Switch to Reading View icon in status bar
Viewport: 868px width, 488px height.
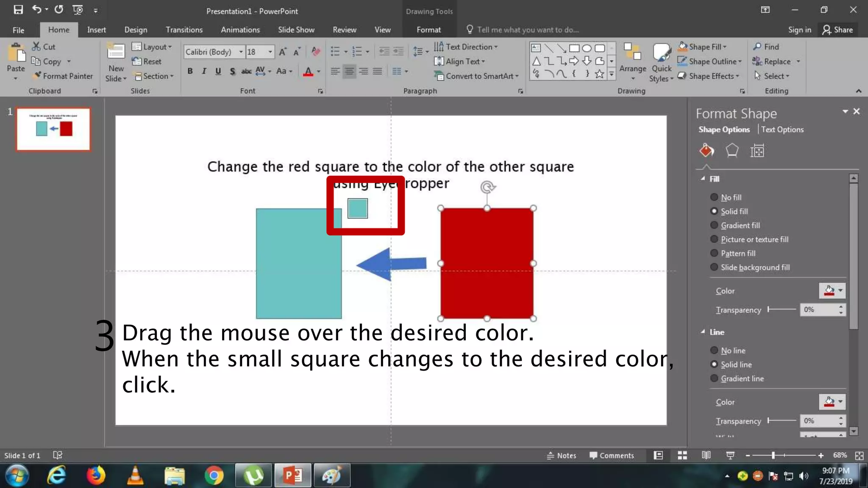click(x=706, y=455)
